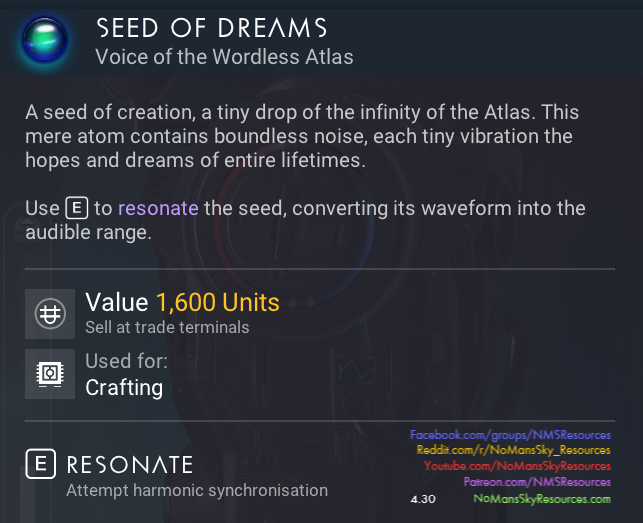Visit the NoMansSkyResources.com link
Image resolution: width=643 pixels, height=523 pixels.
(541, 497)
